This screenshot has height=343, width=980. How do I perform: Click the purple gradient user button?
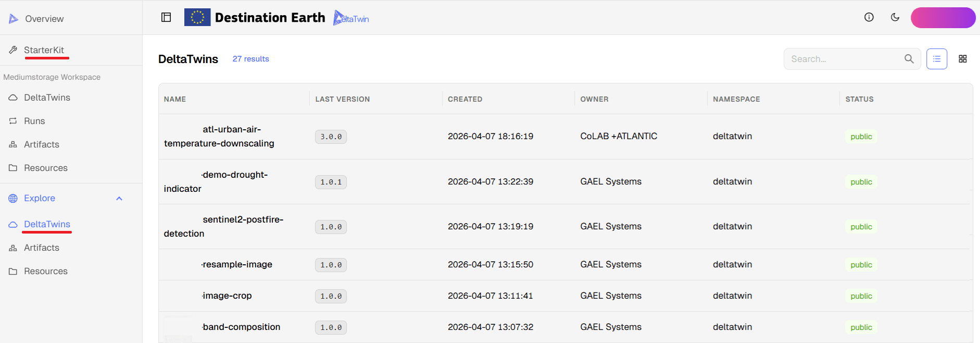coord(943,18)
